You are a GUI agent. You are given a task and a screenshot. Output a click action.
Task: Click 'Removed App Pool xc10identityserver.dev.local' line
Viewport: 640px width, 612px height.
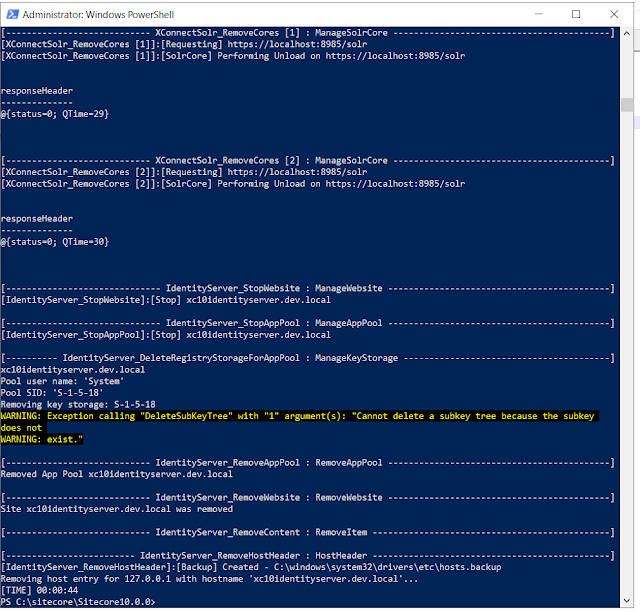(117, 474)
